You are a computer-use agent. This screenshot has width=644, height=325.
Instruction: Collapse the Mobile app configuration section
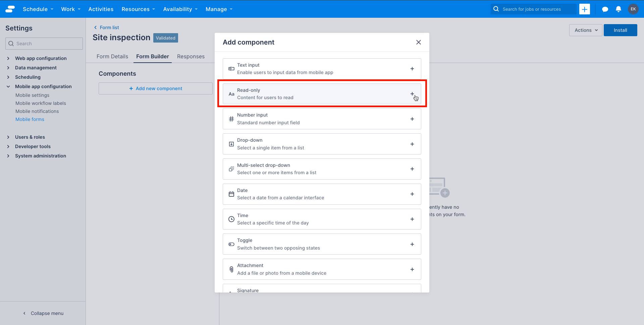coord(43,86)
